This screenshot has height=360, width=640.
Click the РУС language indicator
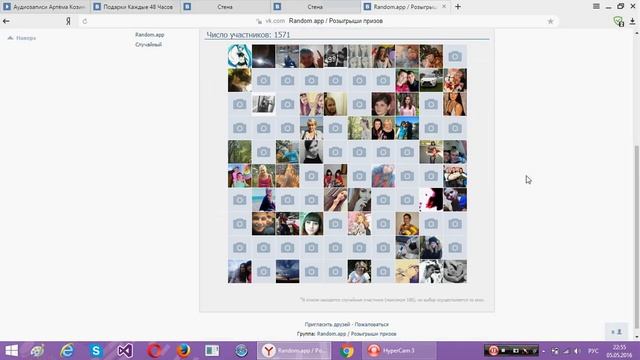pos(593,351)
